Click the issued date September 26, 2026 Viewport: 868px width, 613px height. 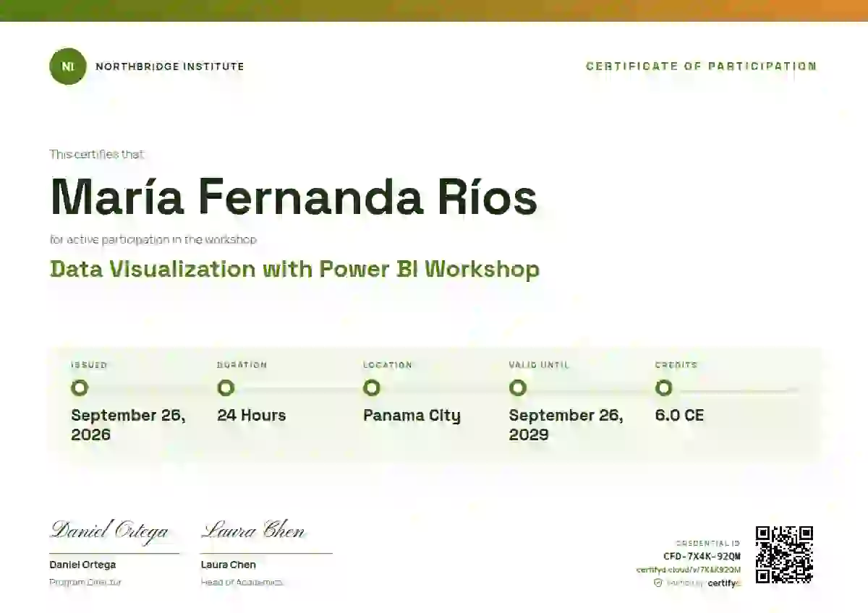[x=128, y=425]
